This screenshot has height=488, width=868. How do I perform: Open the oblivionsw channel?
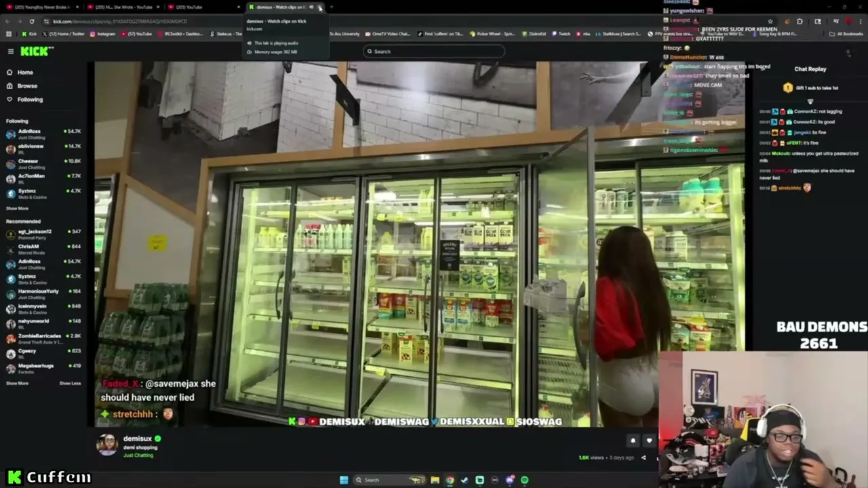tap(43, 148)
